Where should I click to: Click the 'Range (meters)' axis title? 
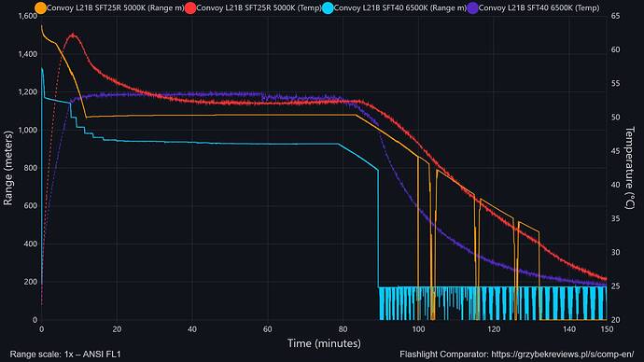tap(7, 168)
